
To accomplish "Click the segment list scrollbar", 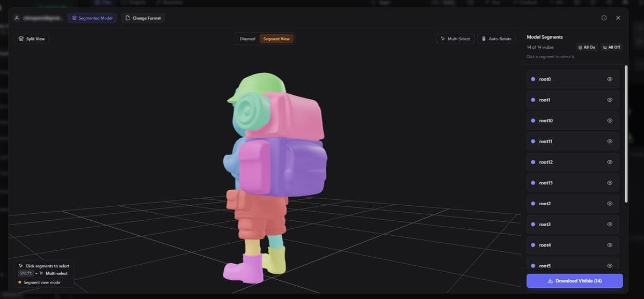I will 626,134.
